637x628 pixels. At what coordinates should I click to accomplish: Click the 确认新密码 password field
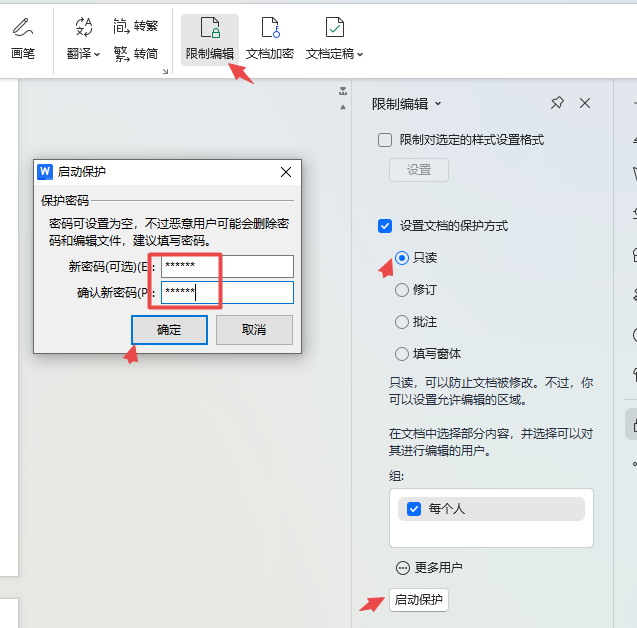point(227,292)
